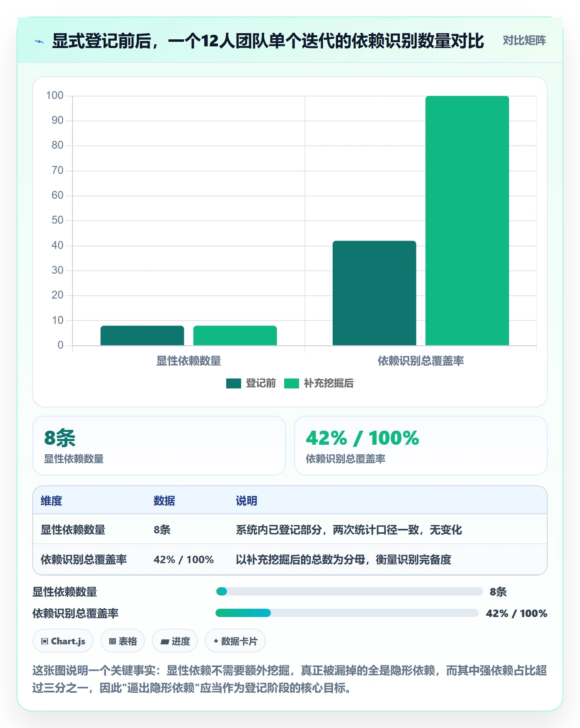The image size is (580, 728).
Task: Toggle the 补充挖掘后 legend color swatch
Action: pos(291,383)
